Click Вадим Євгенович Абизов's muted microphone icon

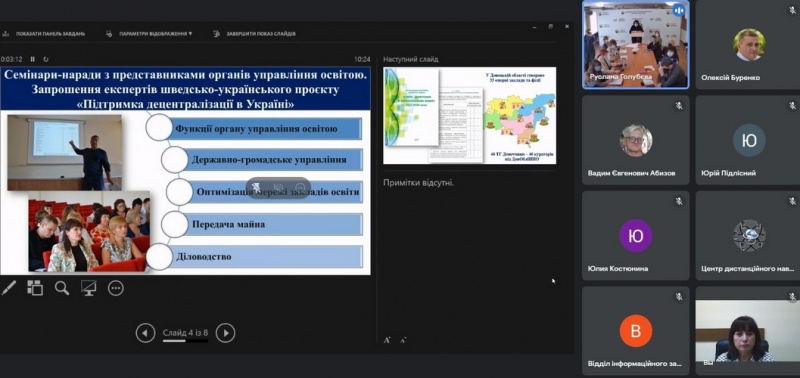679,106
